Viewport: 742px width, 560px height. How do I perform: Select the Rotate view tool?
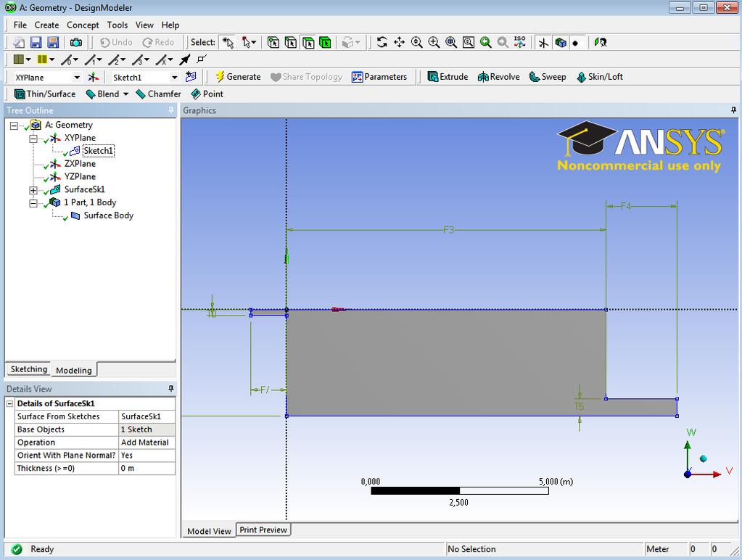[x=382, y=43]
